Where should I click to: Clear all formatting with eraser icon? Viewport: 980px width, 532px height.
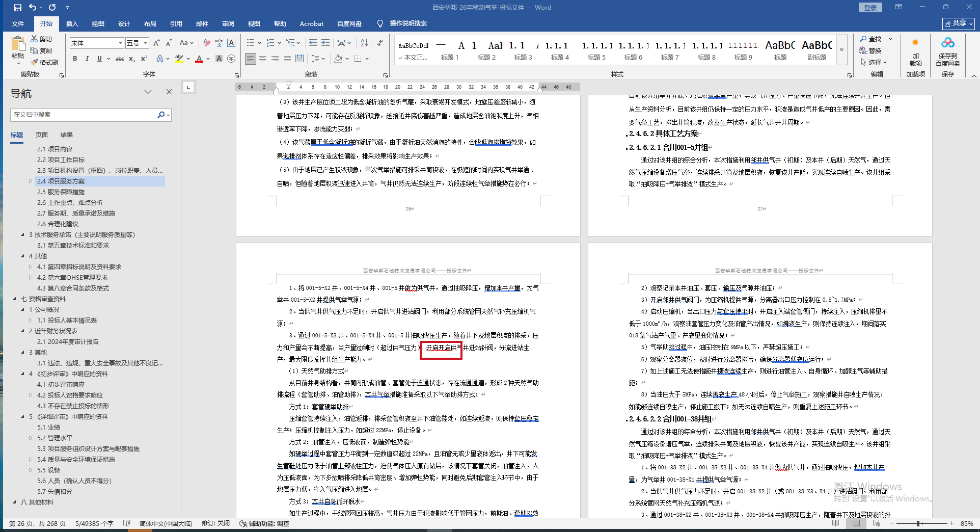pyautogui.click(x=206, y=43)
